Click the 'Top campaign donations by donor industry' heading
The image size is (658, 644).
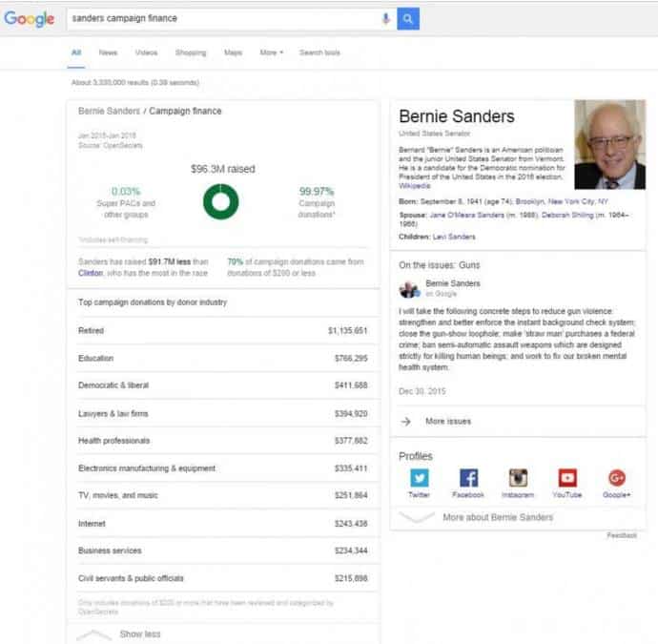pos(153,302)
